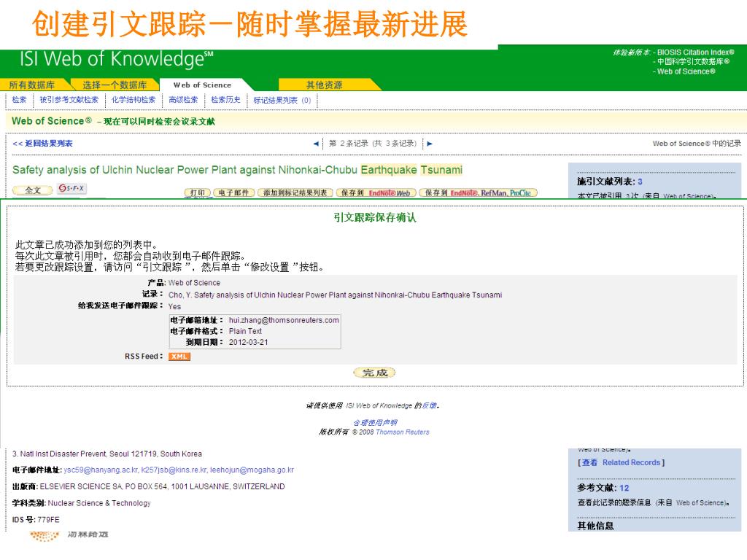The image size is (747, 560).
Task: Select Plain Text email format value
Action: (245, 332)
